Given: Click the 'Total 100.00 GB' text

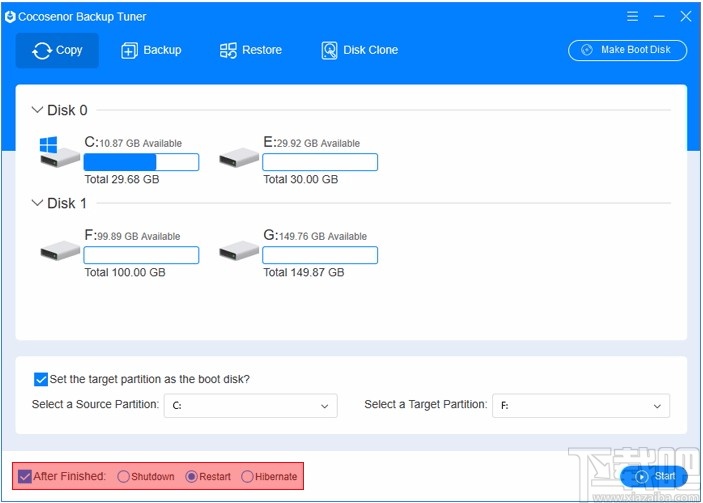Looking at the screenshot, I should 125,272.
